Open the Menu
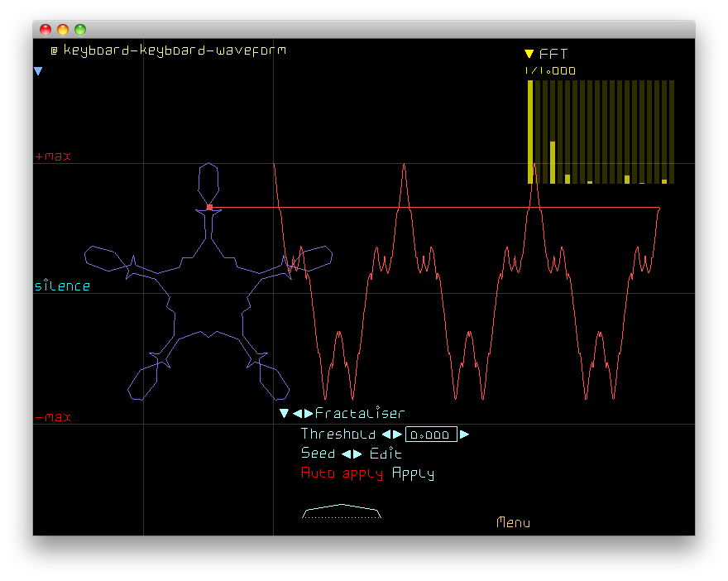This screenshot has width=728, height=581. pyautogui.click(x=513, y=522)
